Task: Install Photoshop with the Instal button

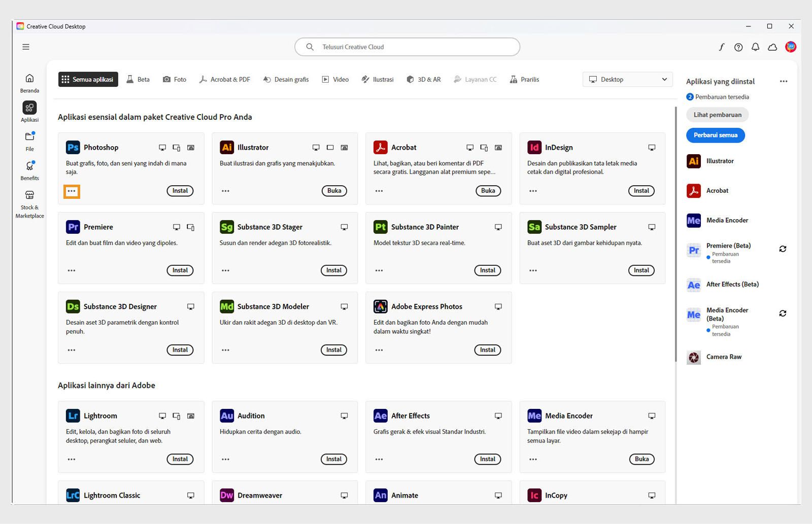Action: (180, 191)
